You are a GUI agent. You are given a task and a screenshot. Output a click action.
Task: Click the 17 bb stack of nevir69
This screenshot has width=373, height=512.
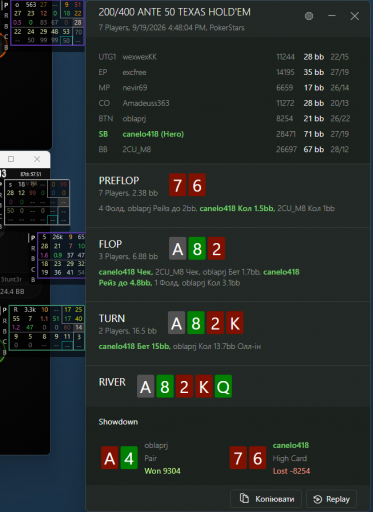(314, 88)
